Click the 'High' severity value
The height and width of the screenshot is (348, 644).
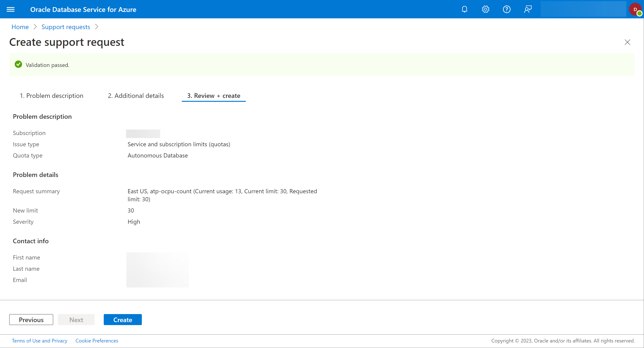[x=134, y=222]
